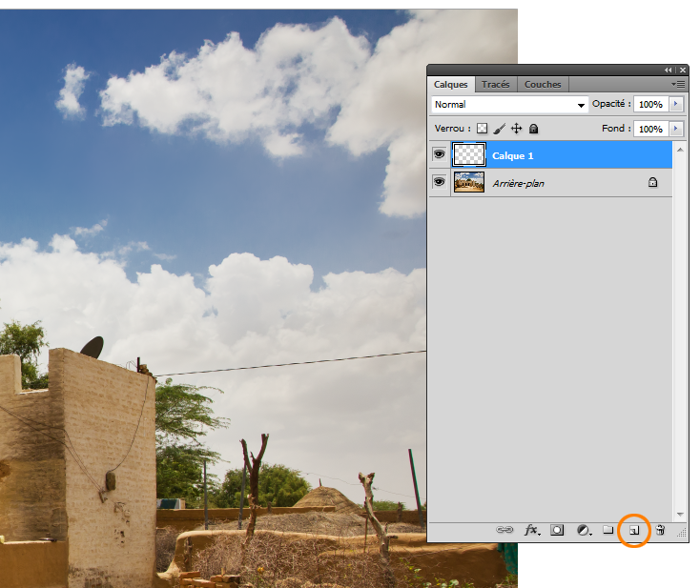Image resolution: width=700 pixels, height=588 pixels.
Task: Open the Fond slider arrow
Action: [676, 129]
